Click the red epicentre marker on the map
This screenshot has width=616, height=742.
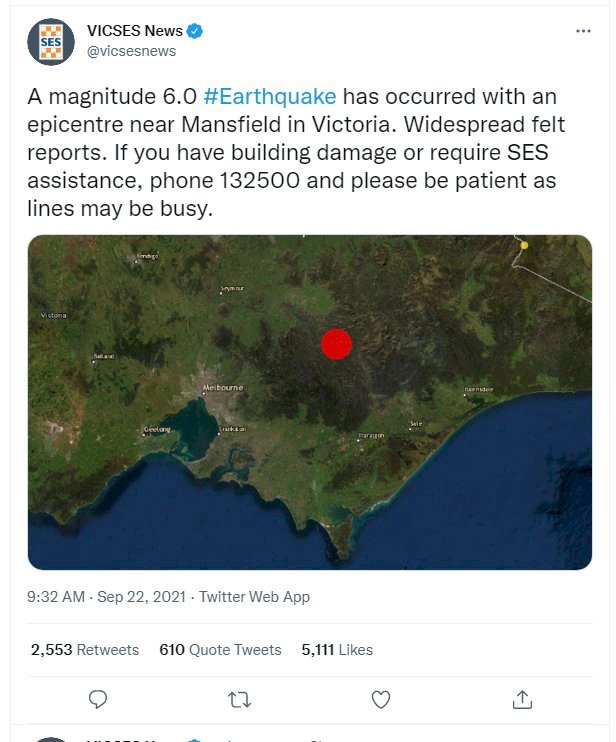[x=337, y=343]
